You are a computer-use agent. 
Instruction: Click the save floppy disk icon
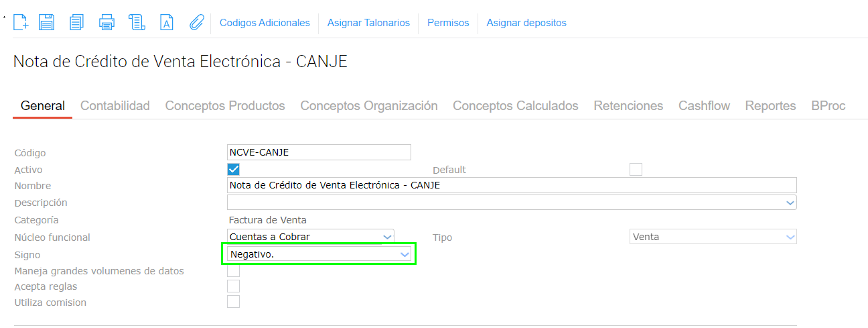pos(46,22)
